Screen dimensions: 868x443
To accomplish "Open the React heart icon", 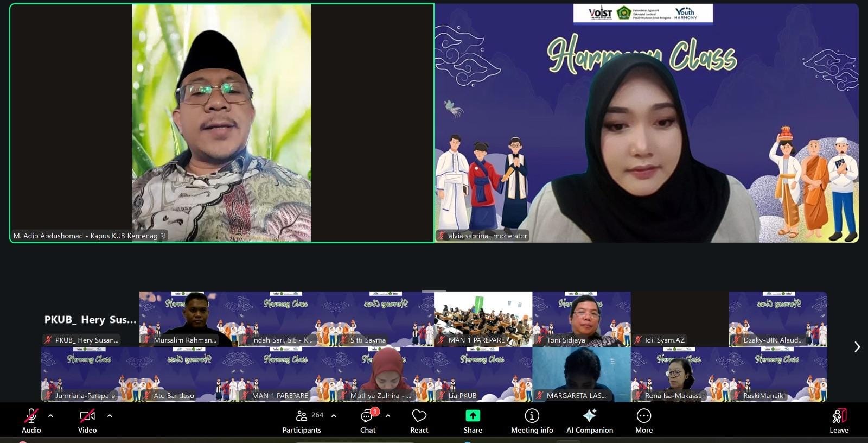I will tap(419, 416).
